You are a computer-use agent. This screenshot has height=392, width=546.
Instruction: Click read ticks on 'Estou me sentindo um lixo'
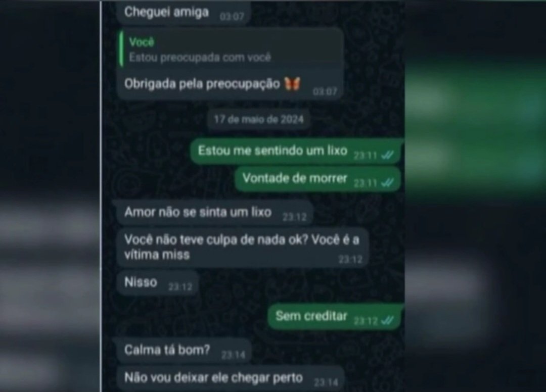[x=387, y=155]
